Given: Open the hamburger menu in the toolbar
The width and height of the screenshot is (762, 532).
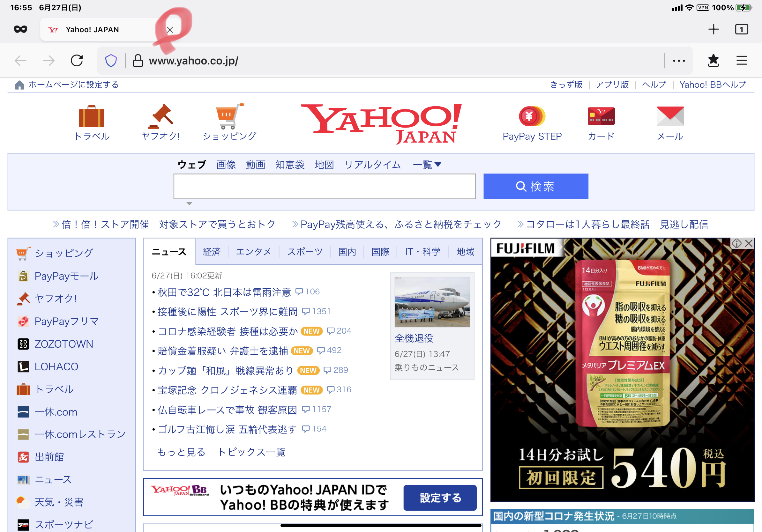Looking at the screenshot, I should tap(742, 61).
